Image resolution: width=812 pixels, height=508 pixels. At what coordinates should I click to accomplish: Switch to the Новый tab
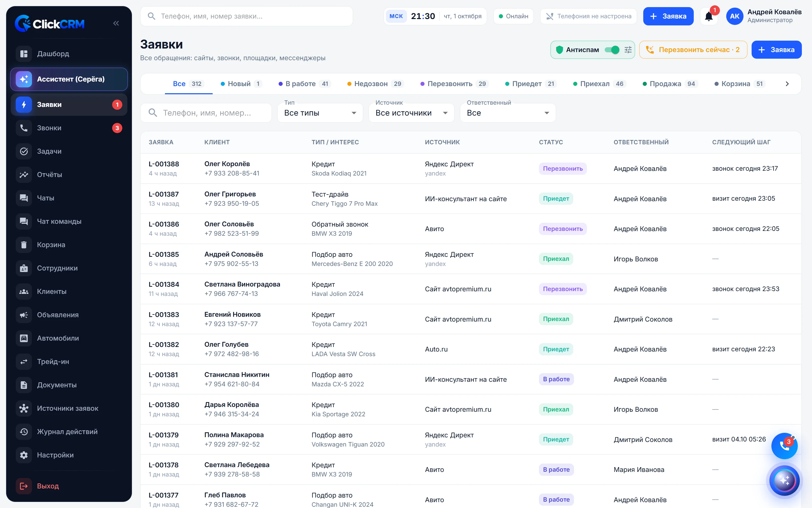point(242,84)
